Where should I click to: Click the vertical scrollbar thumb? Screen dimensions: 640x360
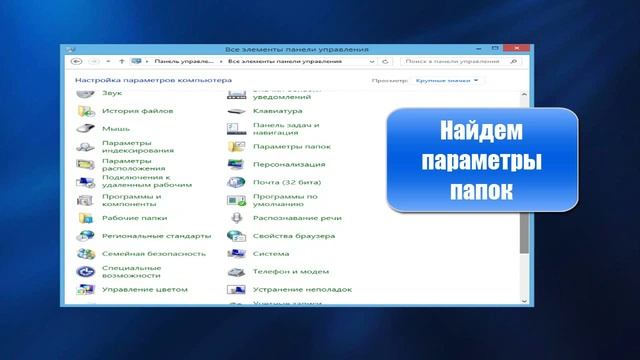click(524, 232)
